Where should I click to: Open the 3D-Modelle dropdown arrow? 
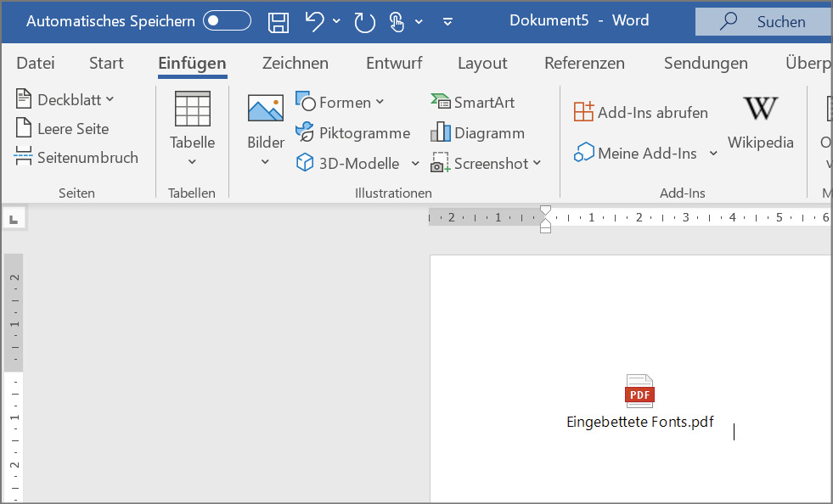point(415,163)
